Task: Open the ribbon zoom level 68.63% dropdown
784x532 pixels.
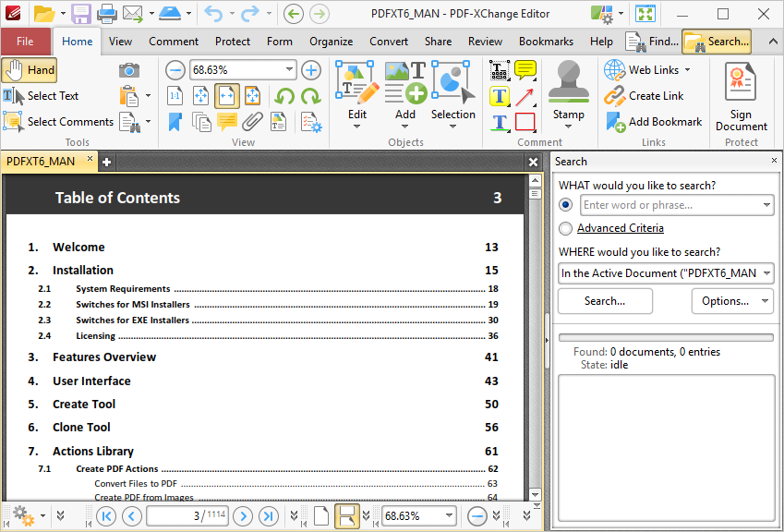Action: 289,70
